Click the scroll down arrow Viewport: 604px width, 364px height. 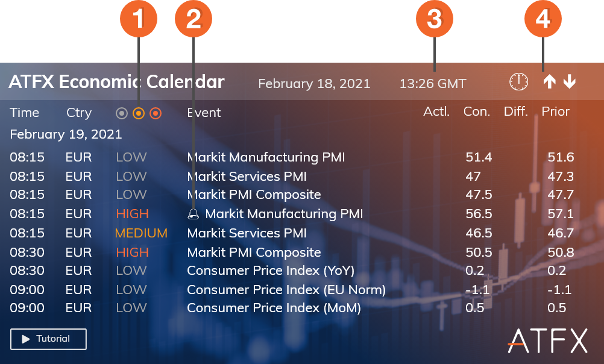coord(570,83)
